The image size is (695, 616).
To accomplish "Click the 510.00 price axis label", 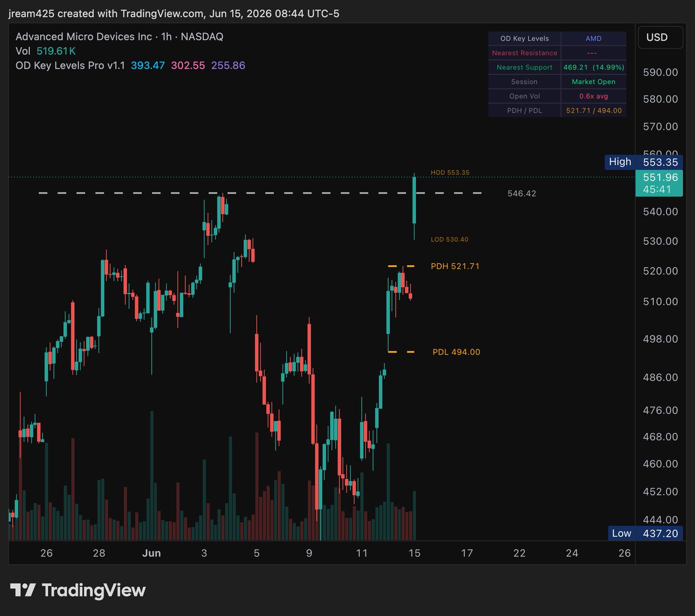I will tap(660, 302).
